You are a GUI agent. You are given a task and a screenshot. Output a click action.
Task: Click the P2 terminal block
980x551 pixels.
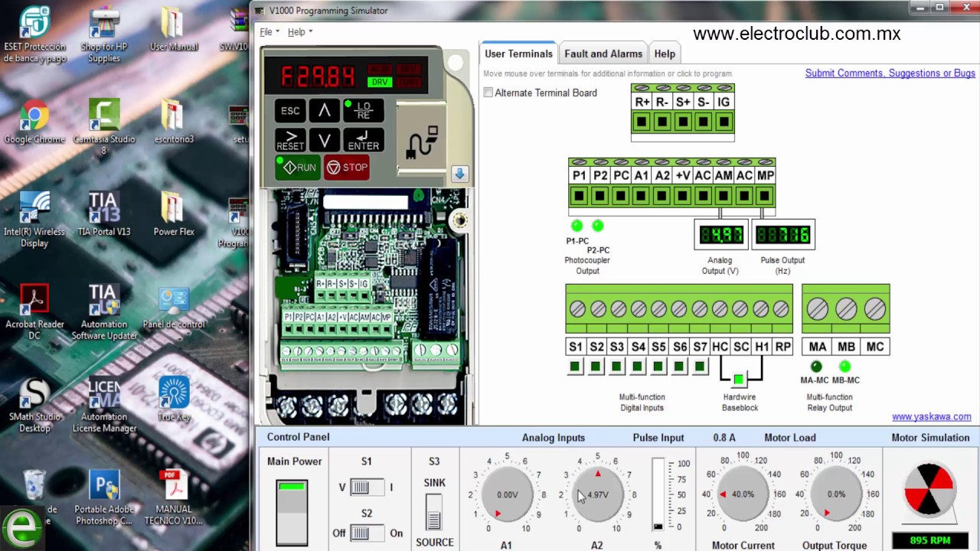[x=599, y=196]
